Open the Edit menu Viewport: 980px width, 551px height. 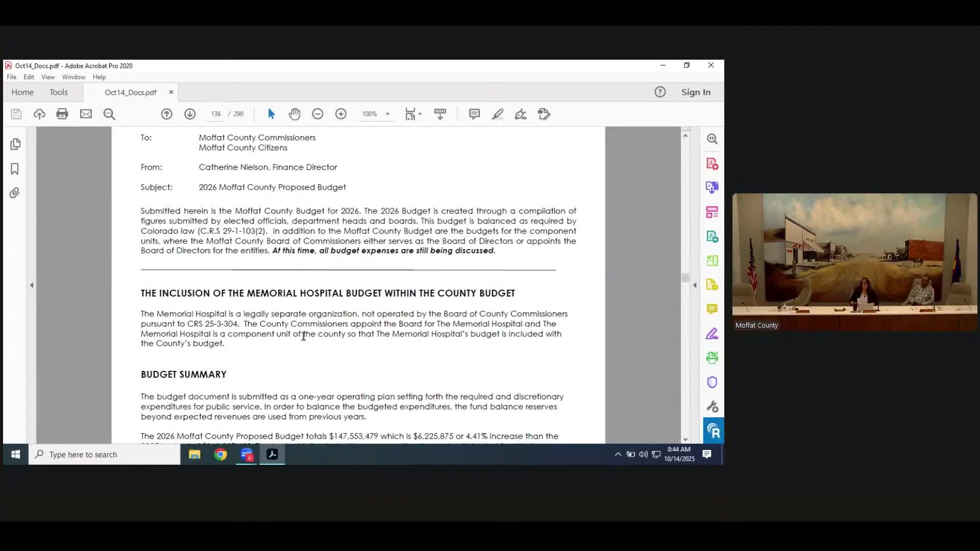tap(29, 77)
